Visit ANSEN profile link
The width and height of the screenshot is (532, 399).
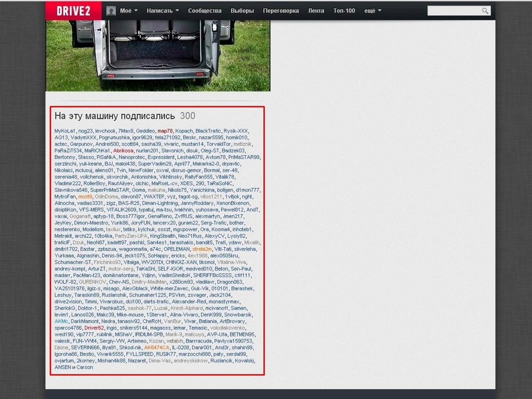pos(63,367)
